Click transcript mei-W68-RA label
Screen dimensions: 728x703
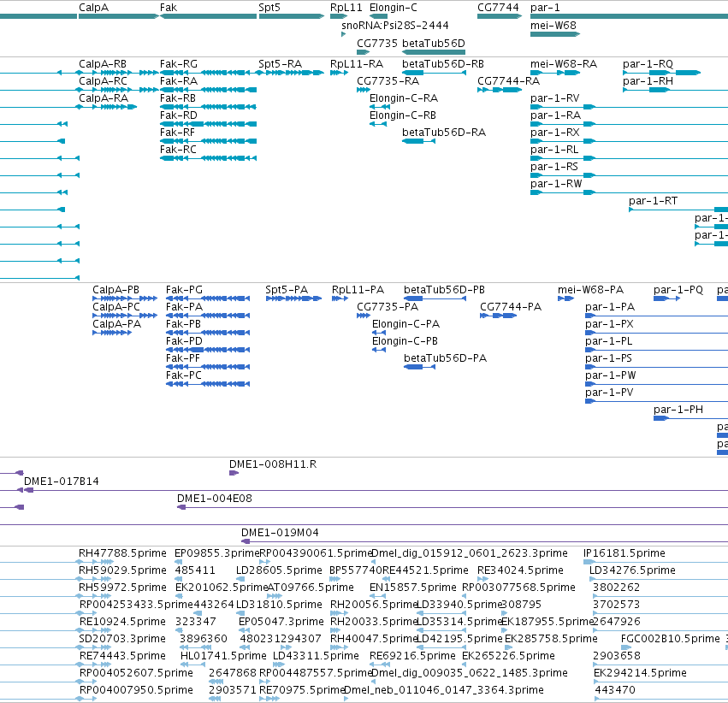pos(564,63)
